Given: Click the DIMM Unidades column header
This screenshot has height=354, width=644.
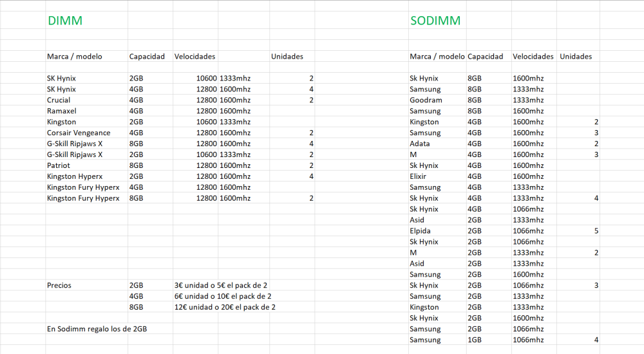Looking at the screenshot, I should click(287, 57).
